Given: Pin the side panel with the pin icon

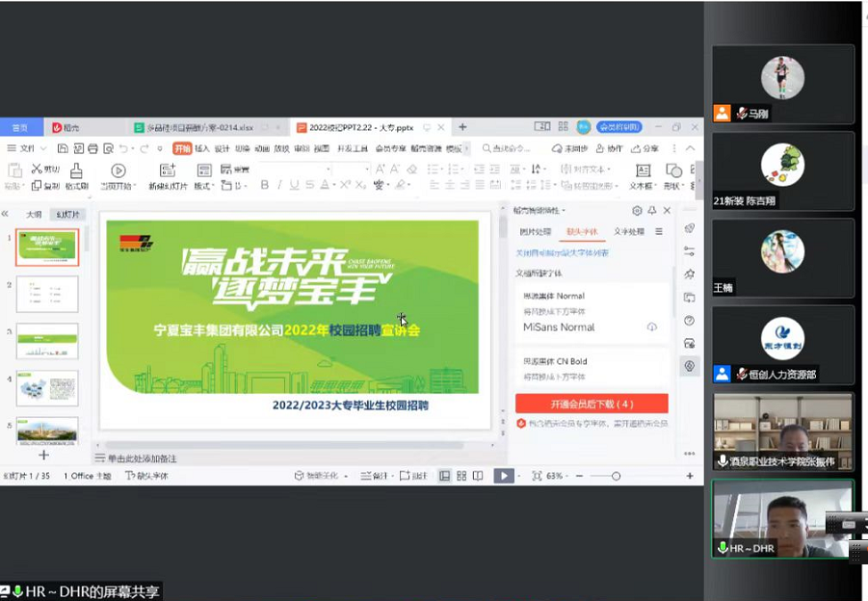Looking at the screenshot, I should pyautogui.click(x=652, y=210).
